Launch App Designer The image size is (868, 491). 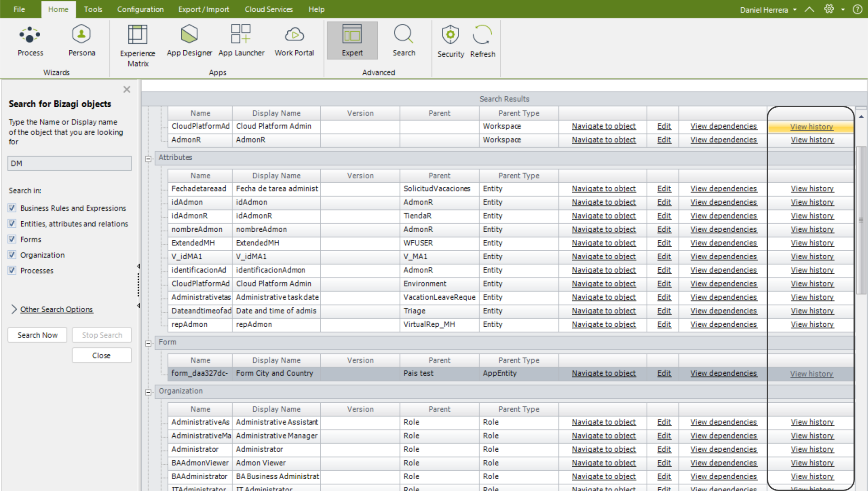(189, 41)
